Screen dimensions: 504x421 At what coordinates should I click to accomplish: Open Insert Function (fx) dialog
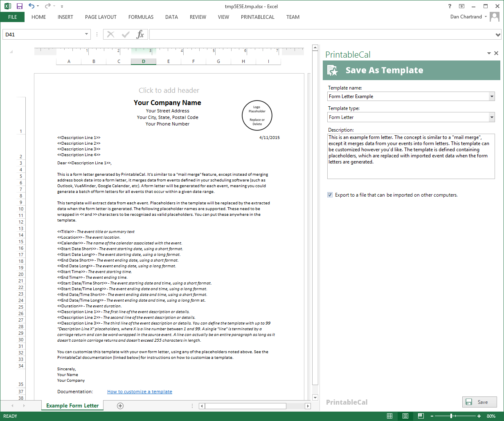(140, 34)
